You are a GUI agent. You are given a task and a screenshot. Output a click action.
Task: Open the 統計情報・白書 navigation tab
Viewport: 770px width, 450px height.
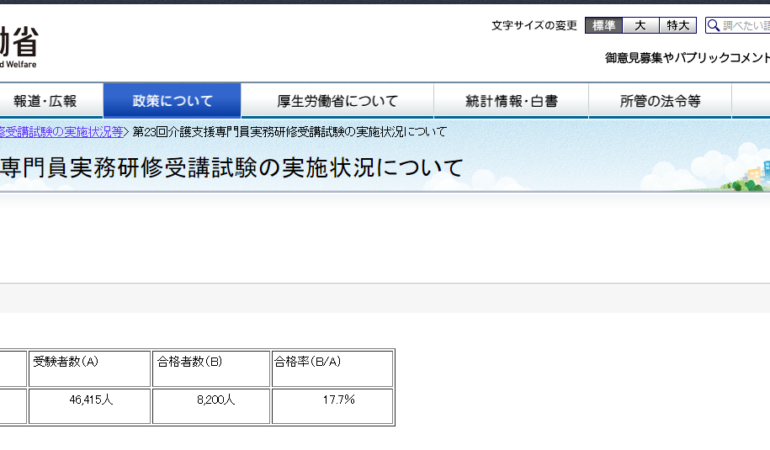click(x=511, y=101)
